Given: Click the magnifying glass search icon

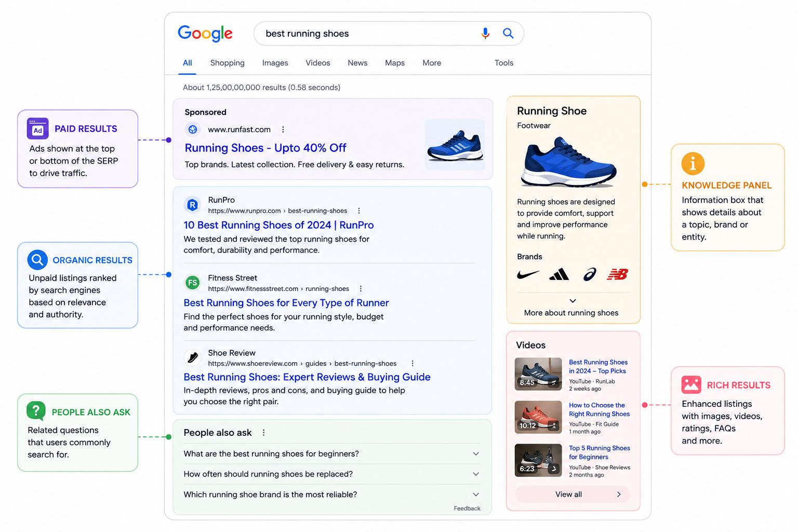Looking at the screenshot, I should click(508, 33).
